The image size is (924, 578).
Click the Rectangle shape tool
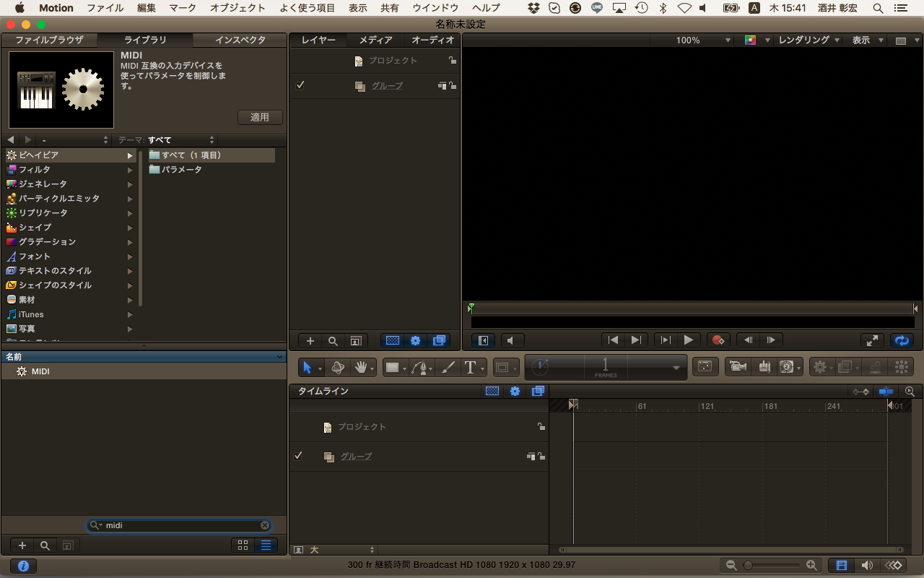392,368
